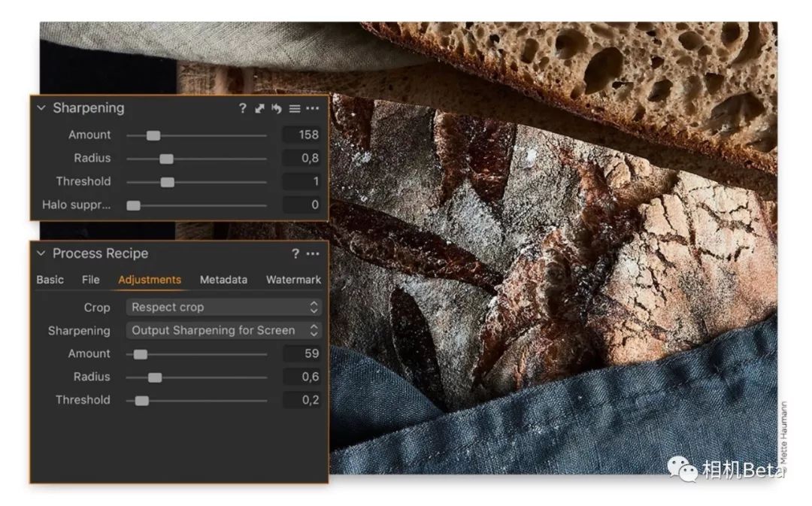Open the Watermark tab
Image resolution: width=812 pixels, height=506 pixels.
(x=294, y=280)
